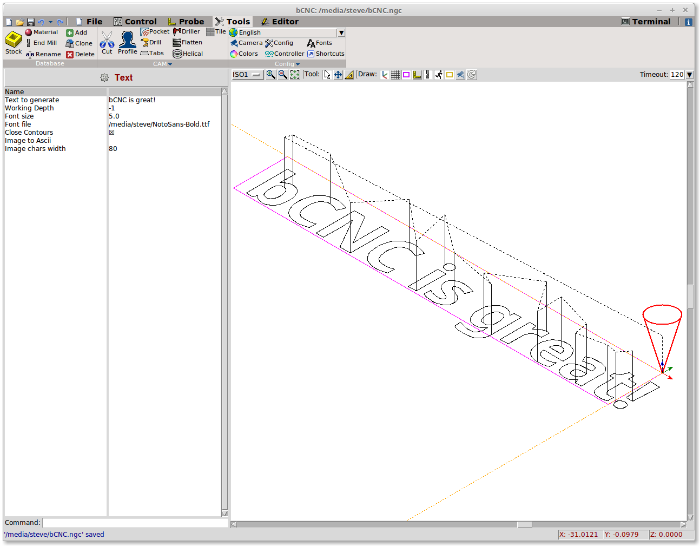Choose the Drill CAM tool
This screenshot has width=700, height=546.
point(151,42)
